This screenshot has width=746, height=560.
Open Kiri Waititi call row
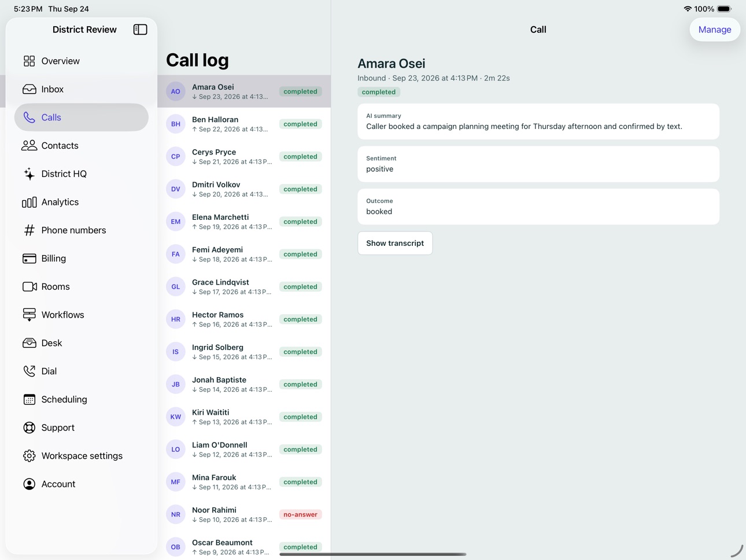[x=244, y=417]
